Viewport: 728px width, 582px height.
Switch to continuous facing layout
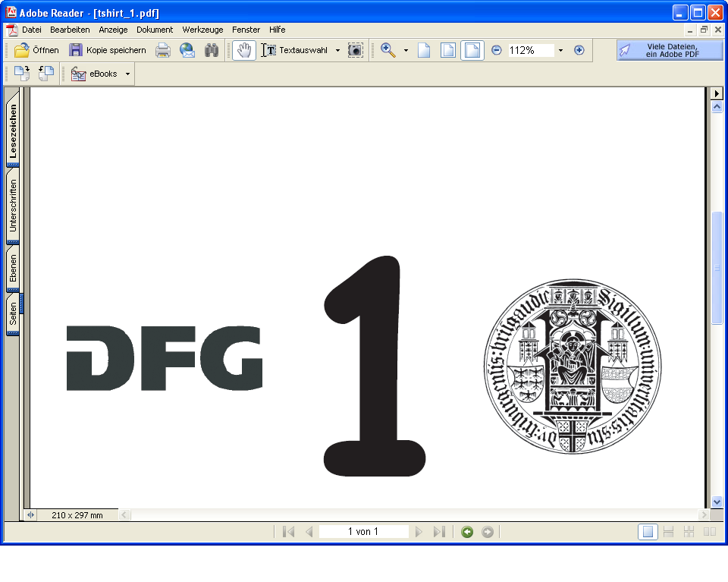[x=689, y=532]
